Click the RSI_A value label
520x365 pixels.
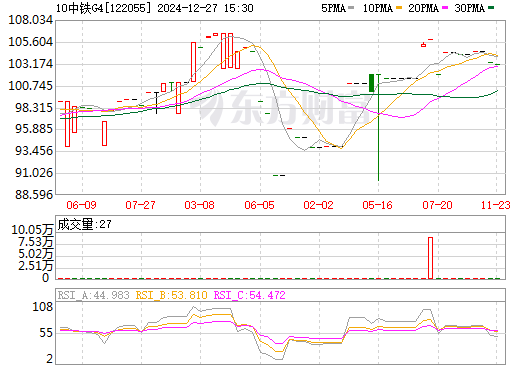(93, 295)
